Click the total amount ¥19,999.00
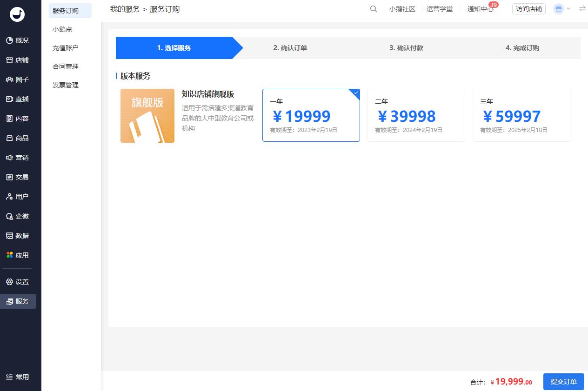The height and width of the screenshot is (391, 588). pyautogui.click(x=511, y=382)
